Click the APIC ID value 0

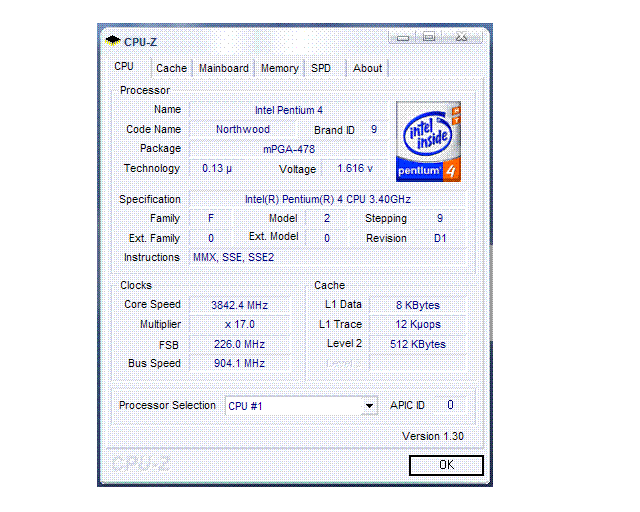click(450, 405)
